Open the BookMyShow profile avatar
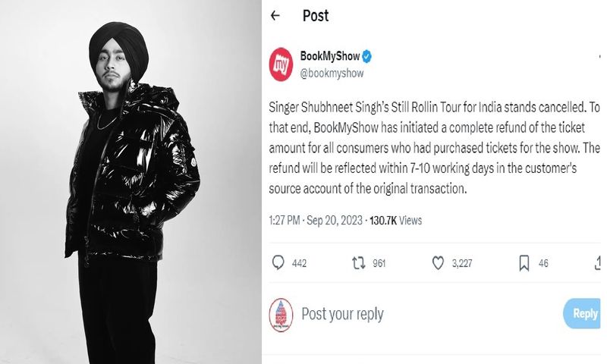 285,63
